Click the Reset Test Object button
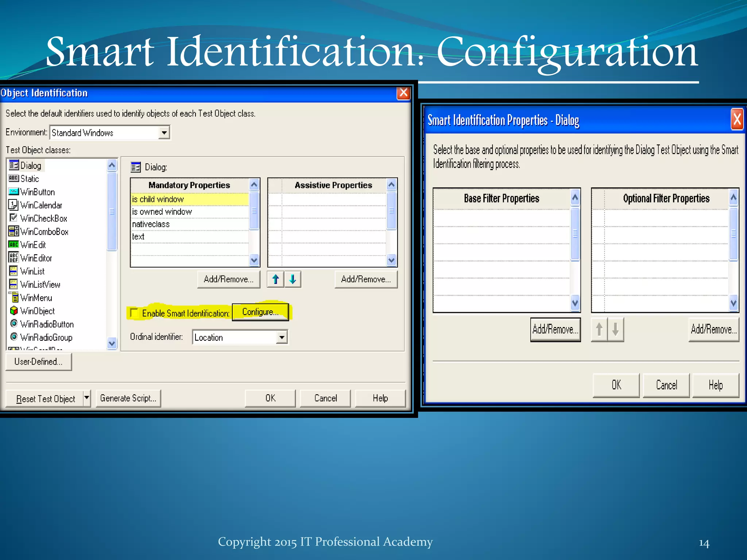The image size is (747, 560). pyautogui.click(x=44, y=398)
